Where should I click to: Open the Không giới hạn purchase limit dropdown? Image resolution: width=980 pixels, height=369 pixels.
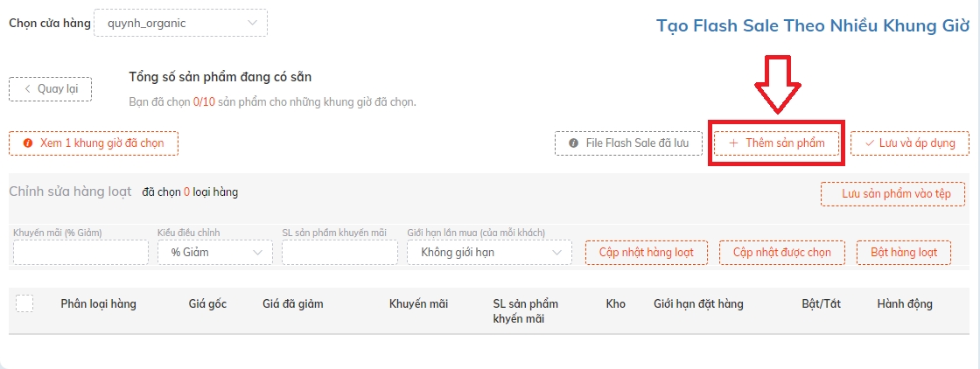pyautogui.click(x=489, y=252)
